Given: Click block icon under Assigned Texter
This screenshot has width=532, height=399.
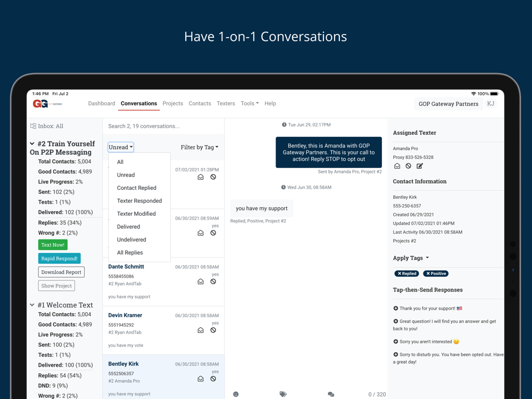Looking at the screenshot, I should pyautogui.click(x=409, y=166).
